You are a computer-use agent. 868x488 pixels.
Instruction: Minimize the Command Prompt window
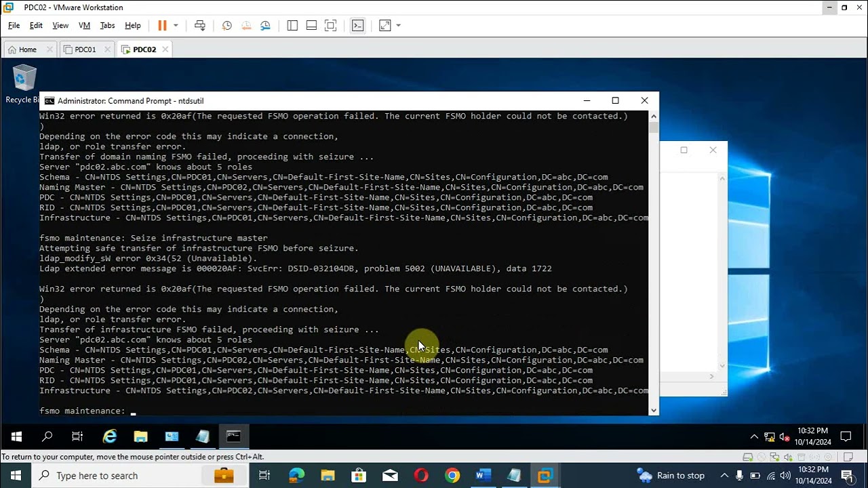pyautogui.click(x=587, y=100)
